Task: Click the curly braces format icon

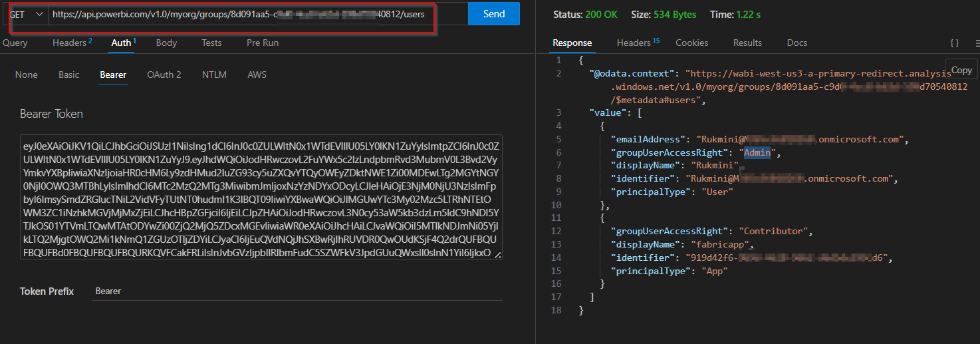Action: click(954, 43)
